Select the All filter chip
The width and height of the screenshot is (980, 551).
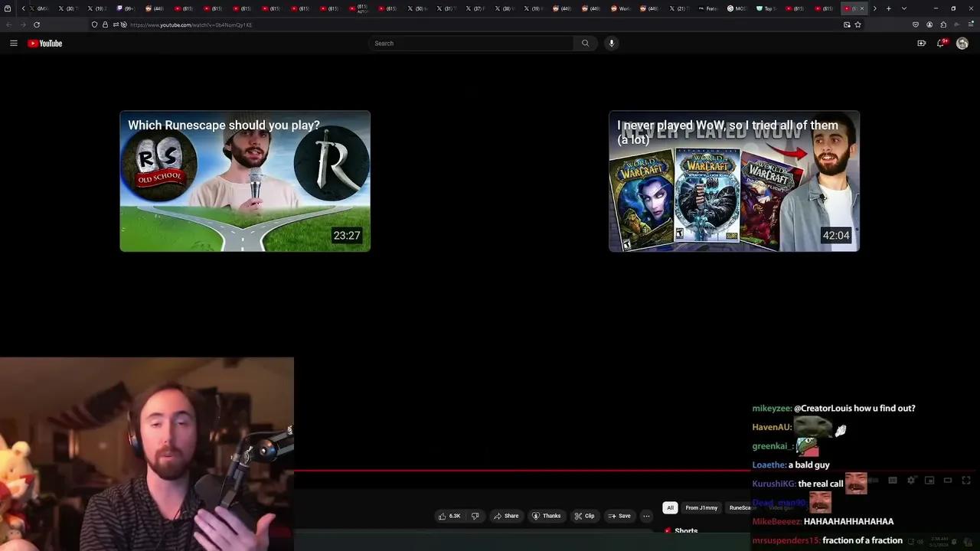coord(671,507)
